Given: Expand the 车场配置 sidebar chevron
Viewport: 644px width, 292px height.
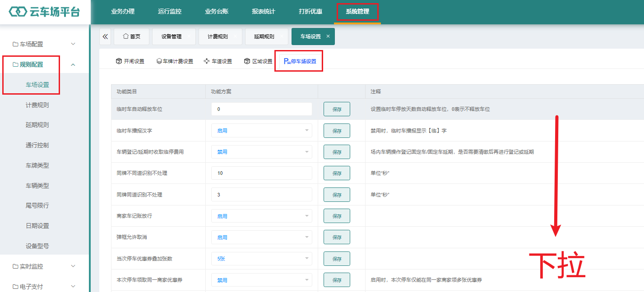Looking at the screenshot, I should click(x=73, y=44).
